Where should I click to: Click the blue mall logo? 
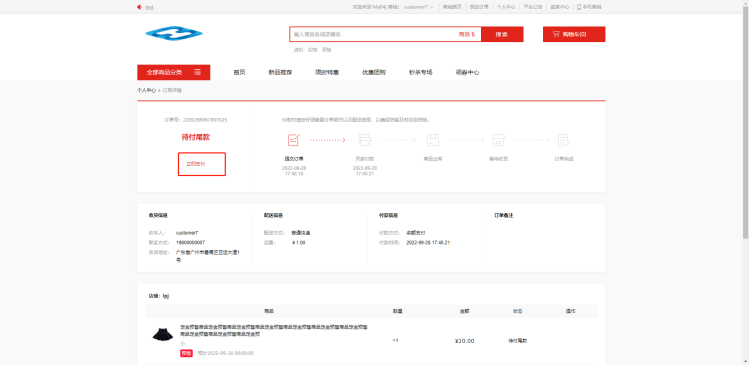coord(174,33)
